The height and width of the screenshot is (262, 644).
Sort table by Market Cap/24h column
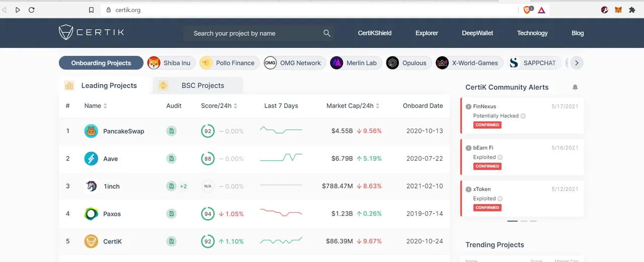click(353, 106)
